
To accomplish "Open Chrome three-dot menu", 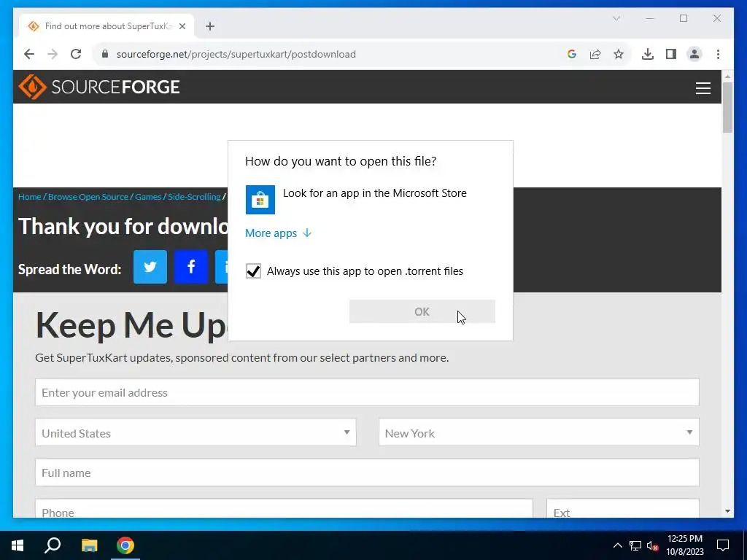I will click(718, 54).
